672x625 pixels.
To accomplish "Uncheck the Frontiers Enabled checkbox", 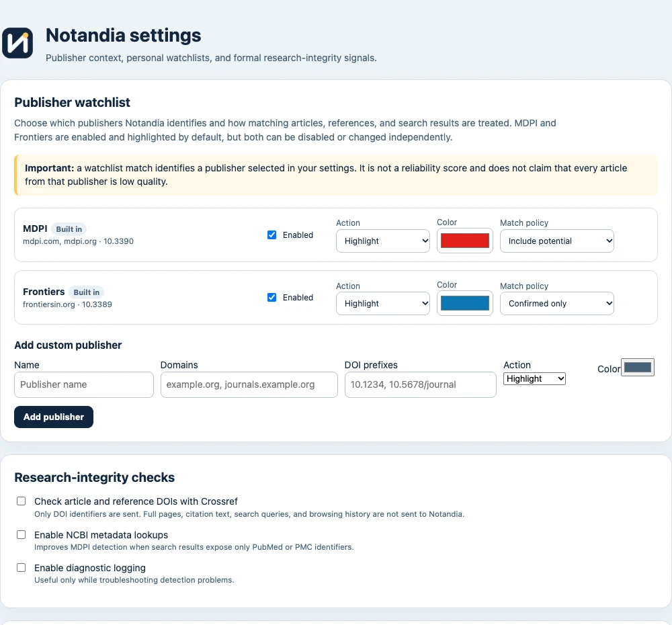I will 271,298.
